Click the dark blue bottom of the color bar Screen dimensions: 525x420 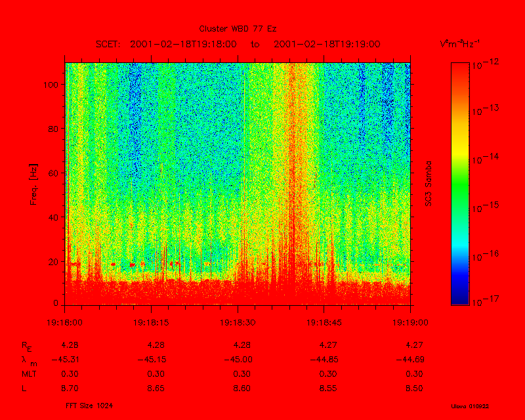click(460, 299)
